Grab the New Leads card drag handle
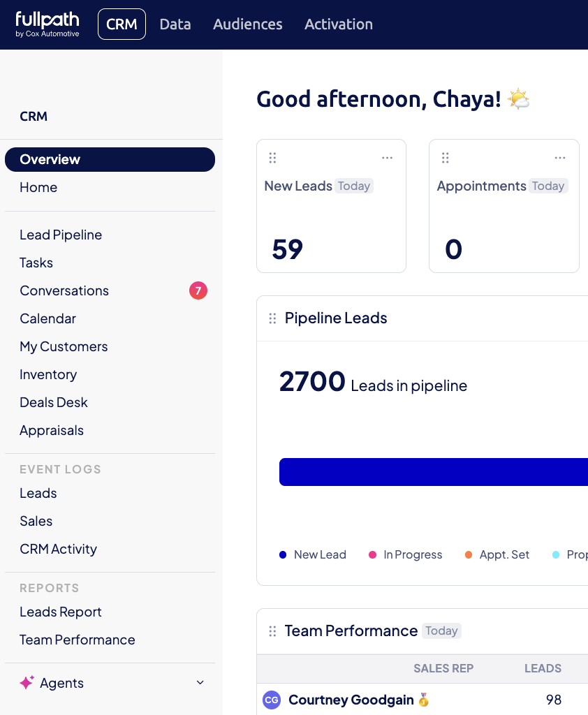 [272, 158]
